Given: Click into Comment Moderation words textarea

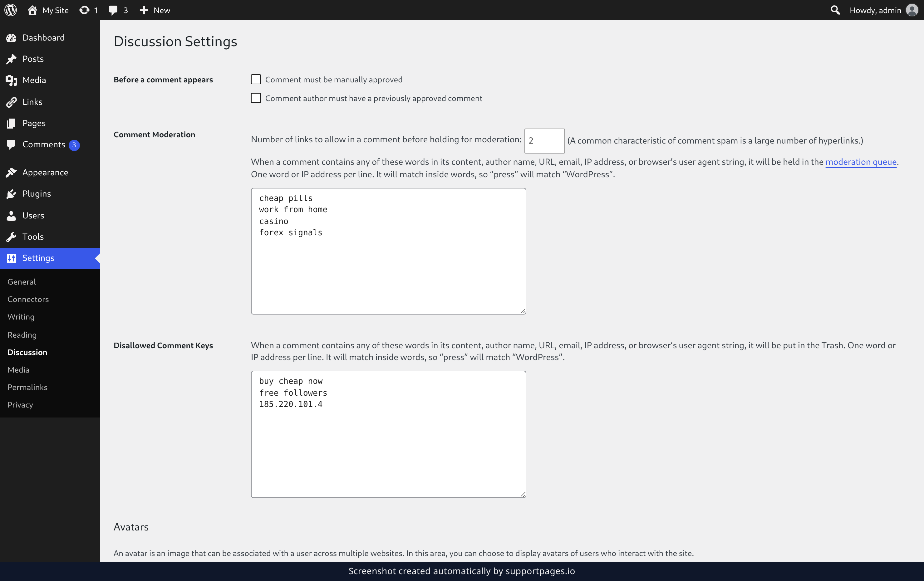Looking at the screenshot, I should 388,251.
